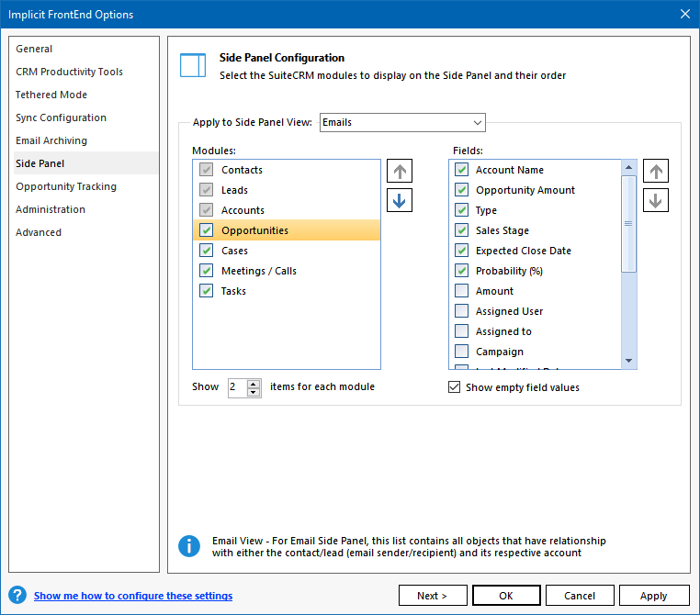Open the Sync Configuration section
700x615 pixels.
click(61, 117)
